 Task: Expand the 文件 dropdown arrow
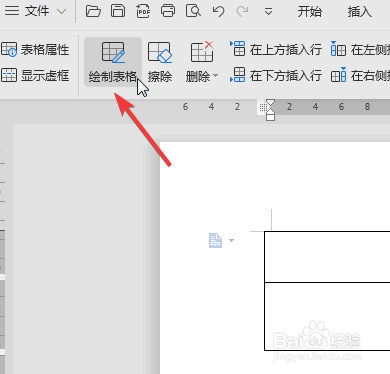[x=61, y=12]
